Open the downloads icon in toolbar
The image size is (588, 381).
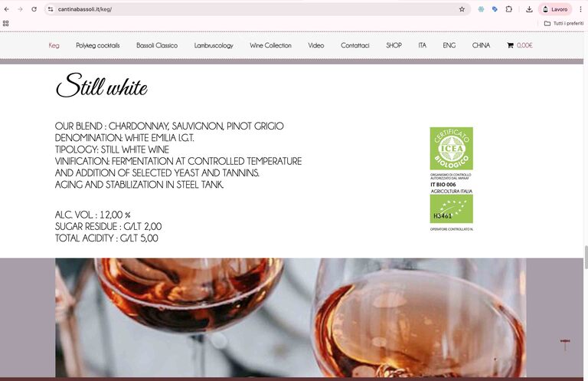tap(529, 9)
